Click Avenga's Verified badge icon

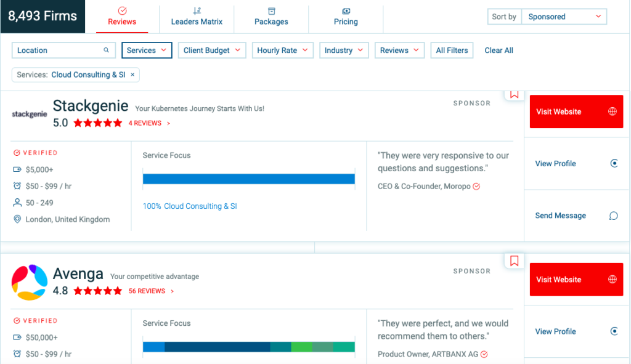click(x=17, y=320)
